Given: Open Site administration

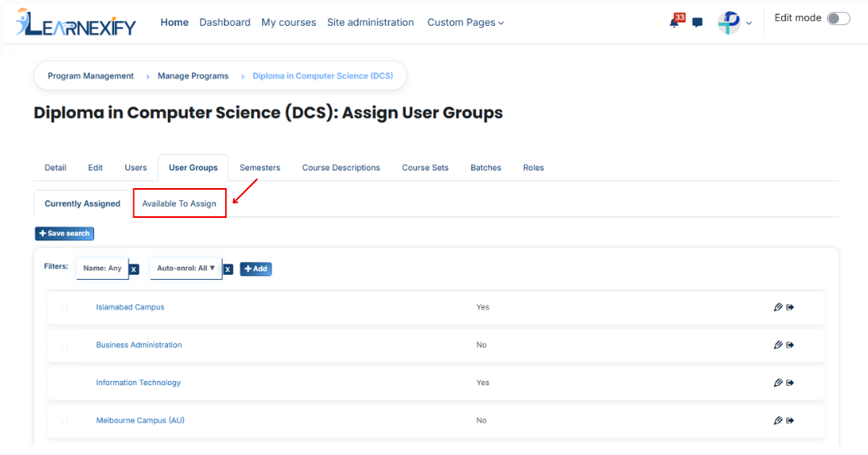Looking at the screenshot, I should [x=371, y=23].
